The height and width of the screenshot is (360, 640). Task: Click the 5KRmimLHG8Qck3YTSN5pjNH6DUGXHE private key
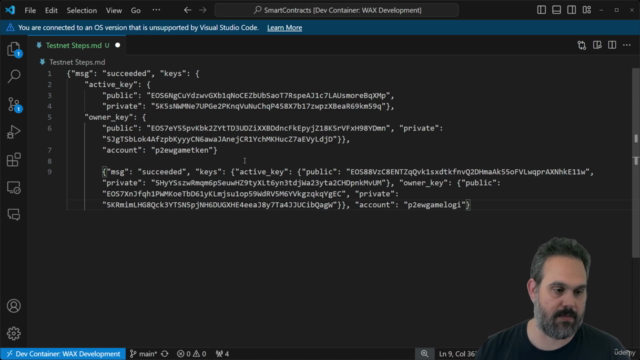click(220, 205)
